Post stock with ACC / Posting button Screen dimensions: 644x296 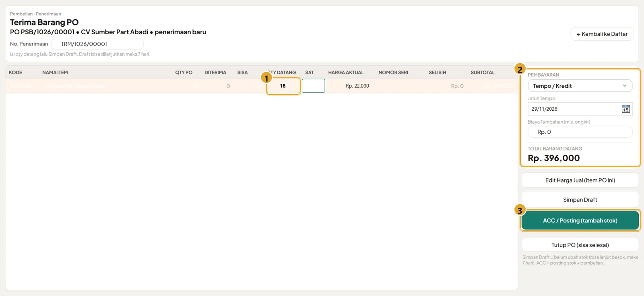click(580, 221)
